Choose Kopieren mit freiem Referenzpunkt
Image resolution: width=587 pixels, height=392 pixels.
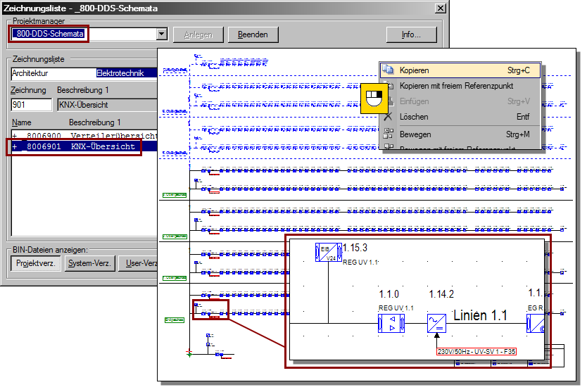point(456,86)
